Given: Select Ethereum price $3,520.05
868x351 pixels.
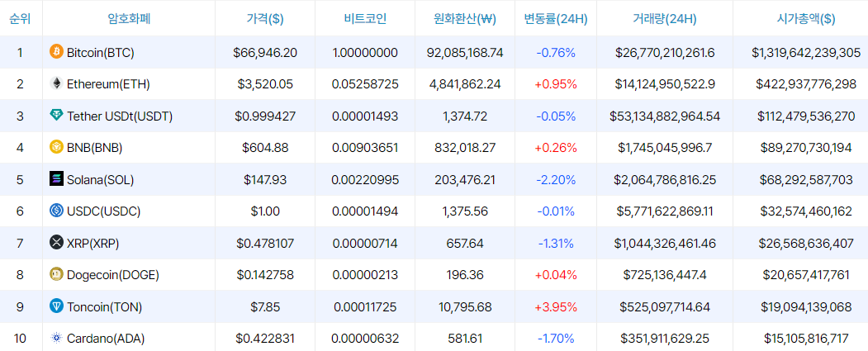Looking at the screenshot, I should 265,85.
